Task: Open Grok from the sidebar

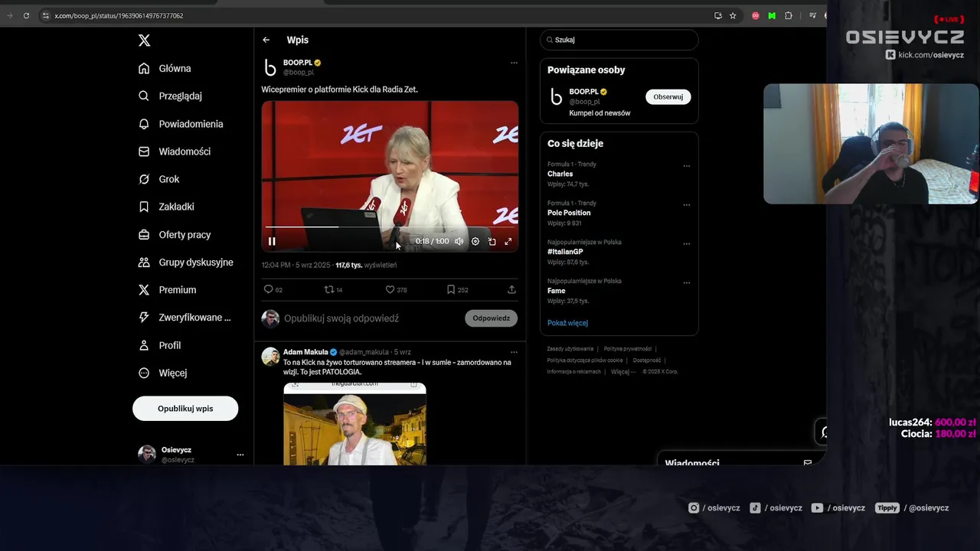Action: [158, 179]
